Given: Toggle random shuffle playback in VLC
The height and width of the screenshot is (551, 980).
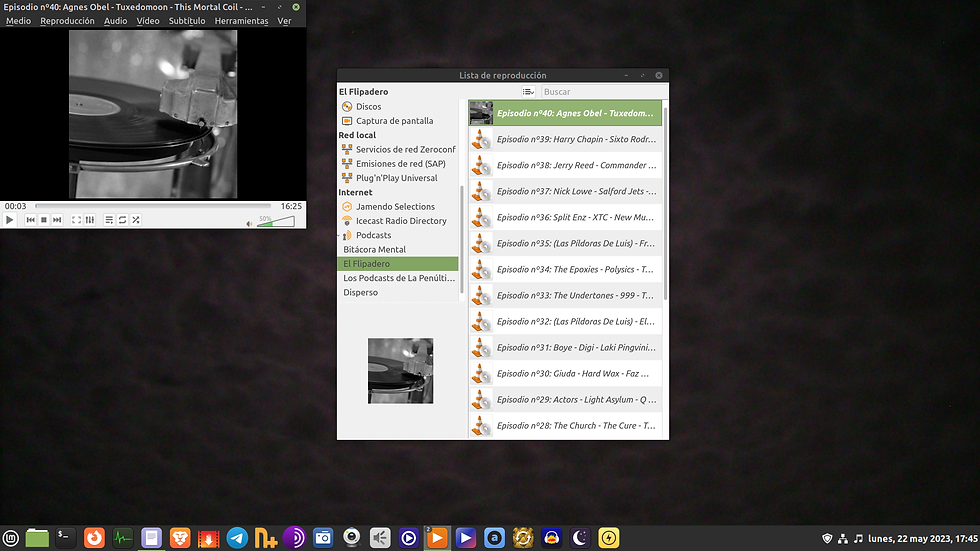Looking at the screenshot, I should [x=136, y=220].
